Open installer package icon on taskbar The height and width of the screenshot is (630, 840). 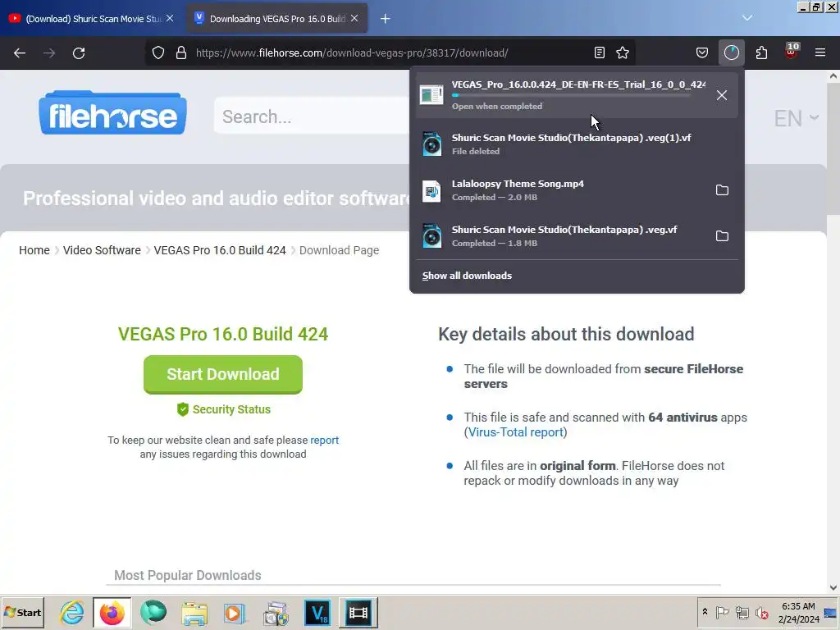tap(276, 613)
